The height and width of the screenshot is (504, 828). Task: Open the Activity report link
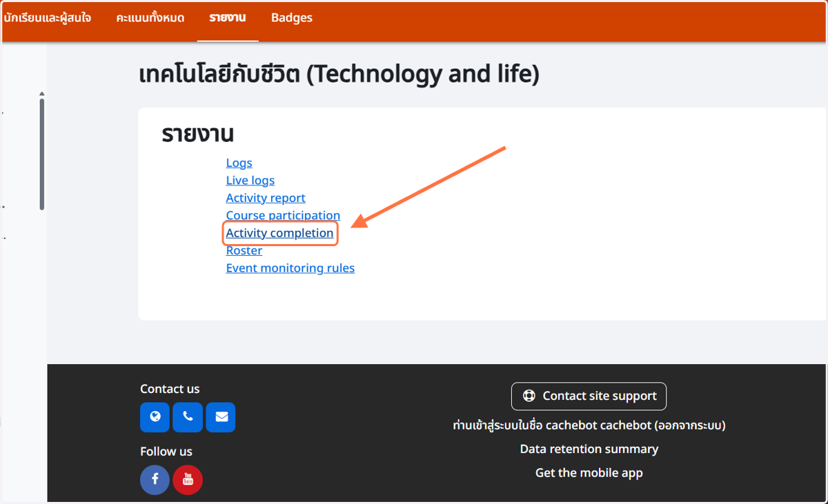(x=266, y=198)
